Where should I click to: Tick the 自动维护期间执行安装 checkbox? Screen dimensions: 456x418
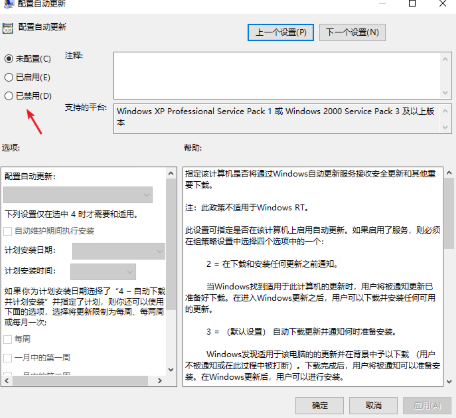[x=8, y=231]
